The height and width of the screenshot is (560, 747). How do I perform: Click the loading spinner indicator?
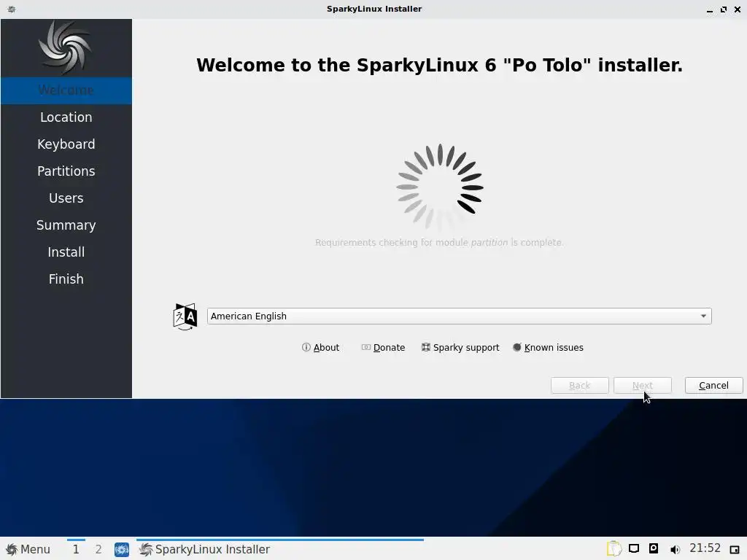click(x=440, y=187)
